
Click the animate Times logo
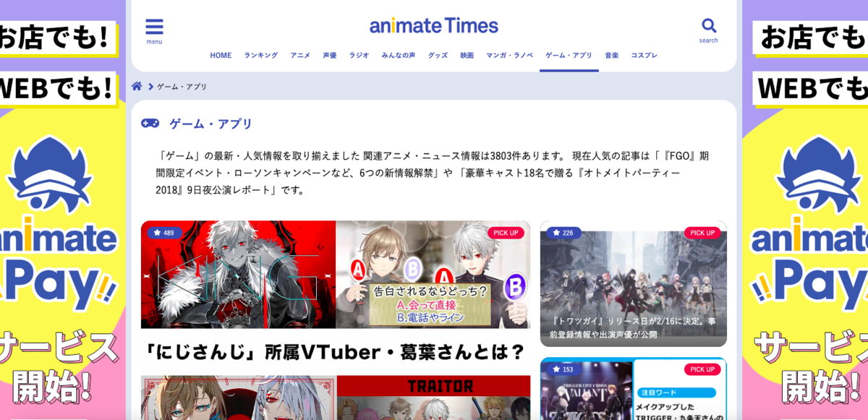pyautogui.click(x=434, y=26)
